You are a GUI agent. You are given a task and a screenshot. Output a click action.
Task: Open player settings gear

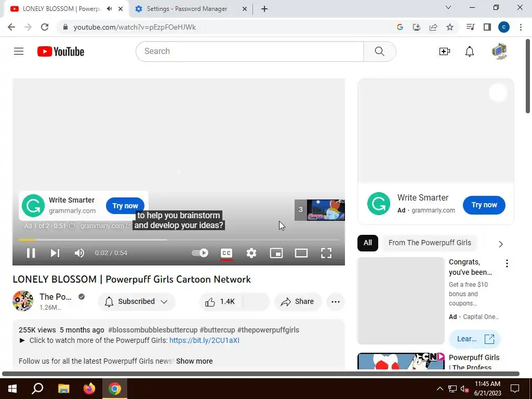pos(251,253)
